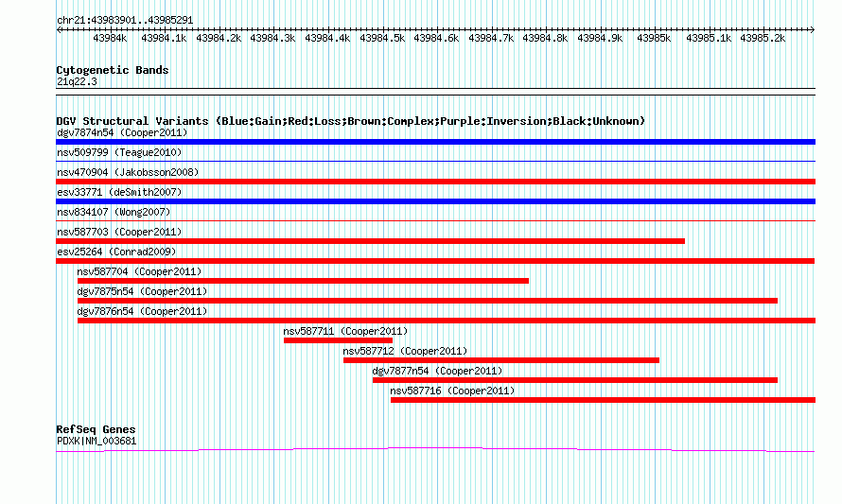Click the chr21:43983901..43985291 coordinate label
This screenshot has width=842, height=504.
click(125, 21)
